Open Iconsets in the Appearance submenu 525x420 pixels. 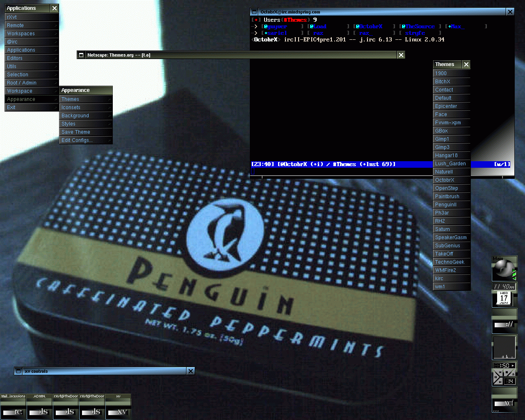86,107
